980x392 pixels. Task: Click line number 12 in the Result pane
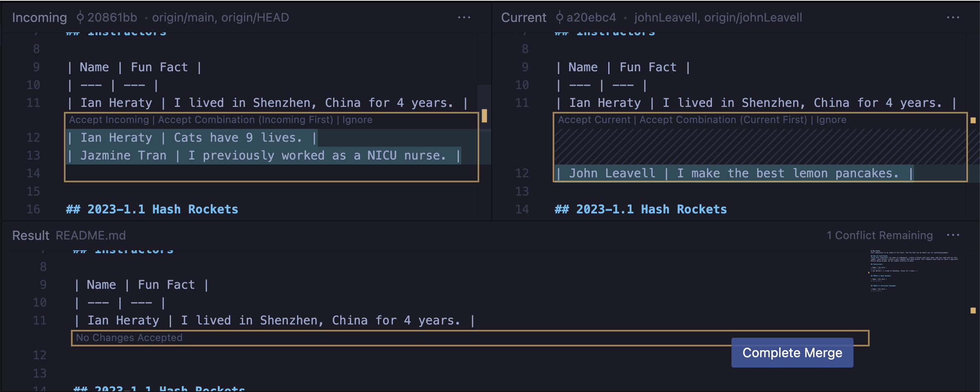[x=40, y=355]
